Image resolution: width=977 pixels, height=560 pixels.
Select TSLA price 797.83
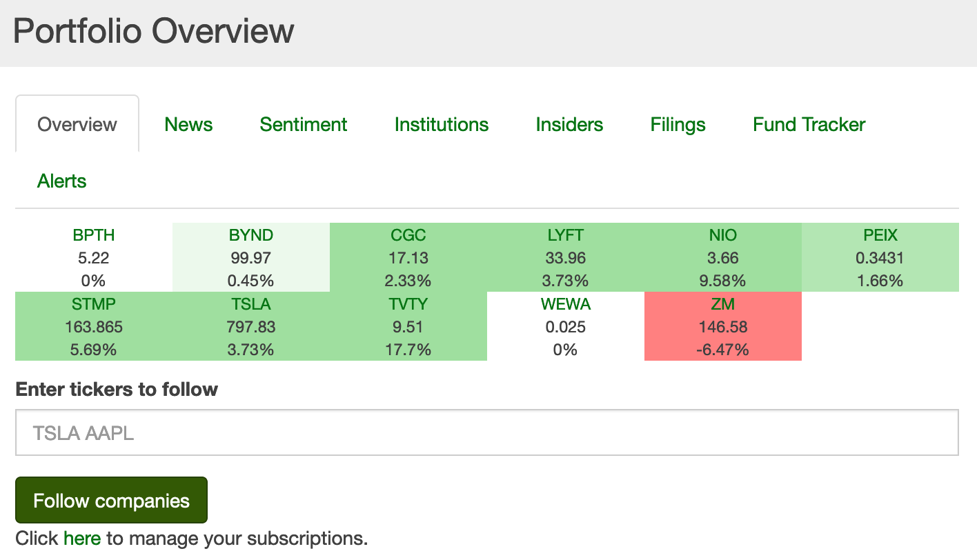(x=251, y=327)
